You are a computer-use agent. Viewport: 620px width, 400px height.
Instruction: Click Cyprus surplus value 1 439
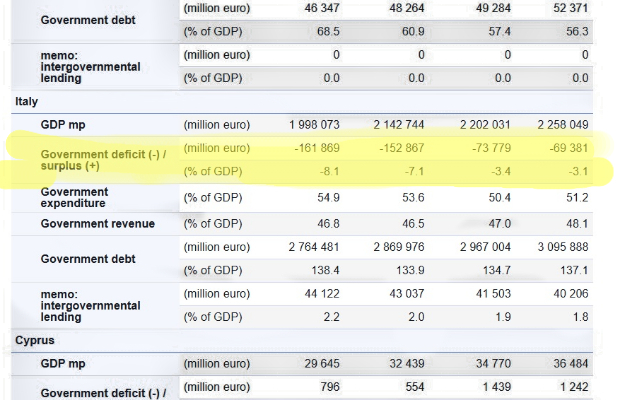tap(497, 387)
